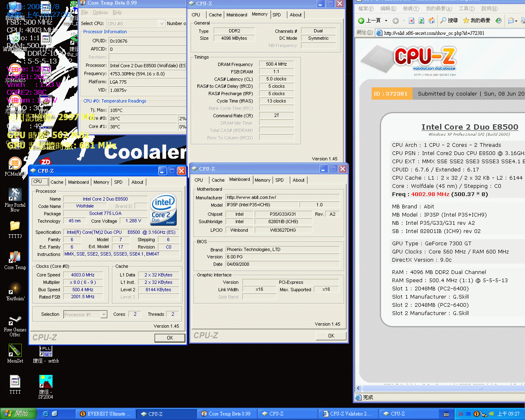Click the Rated FSB 2001.5 MHz value
The width and height of the screenshot is (525, 420).
point(82,297)
